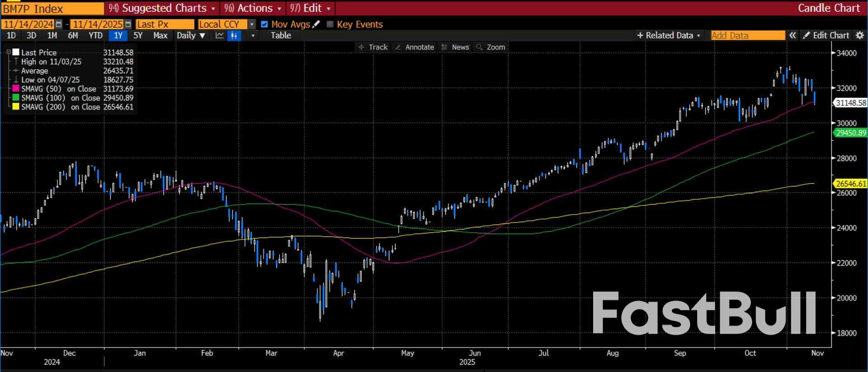Select the candle chart type icon
This screenshot has height=372, width=868.
click(234, 36)
